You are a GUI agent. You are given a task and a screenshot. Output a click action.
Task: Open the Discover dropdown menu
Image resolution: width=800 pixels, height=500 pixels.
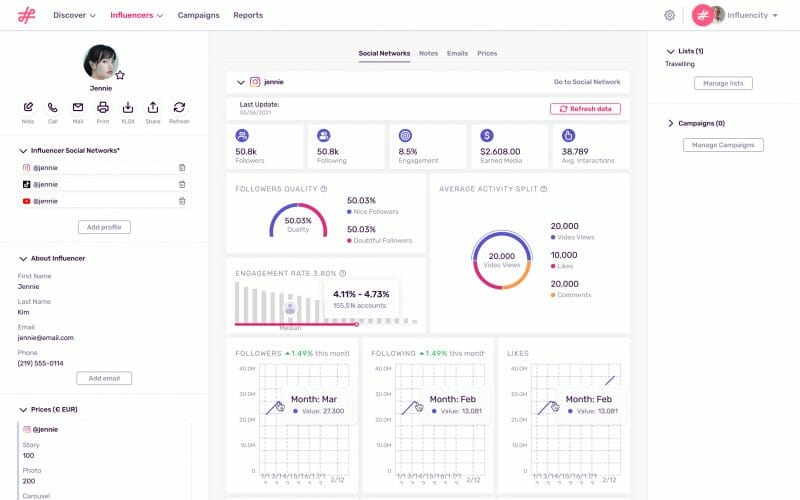74,15
